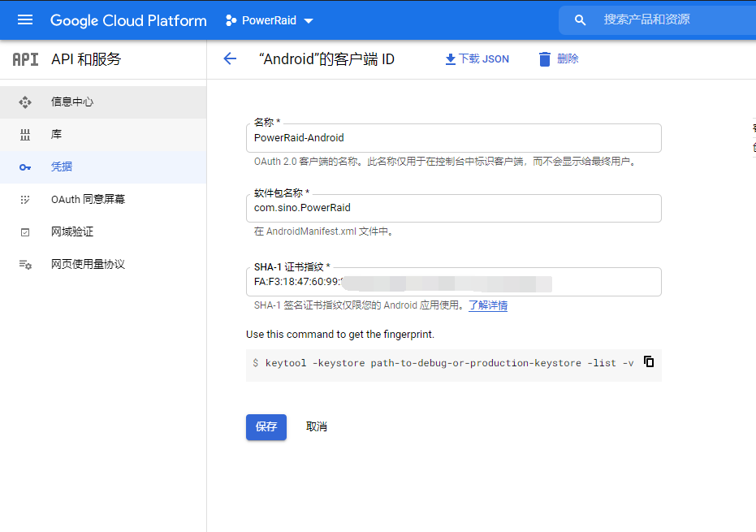The height and width of the screenshot is (532, 756).
Task: Click the trash can delete icon
Action: tap(544, 59)
